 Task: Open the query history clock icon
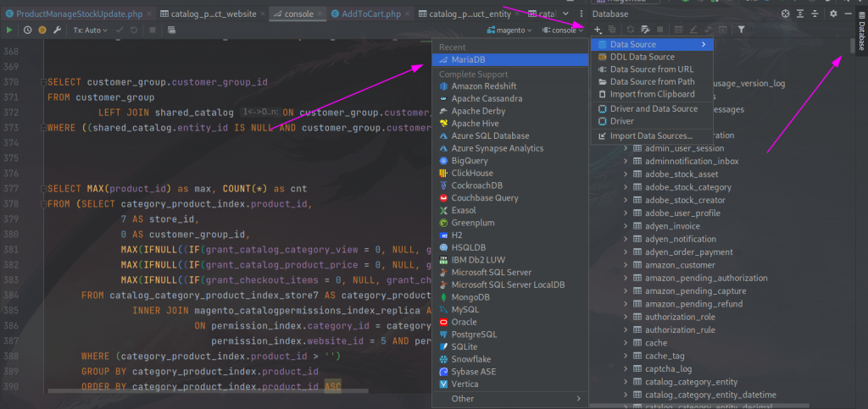click(28, 30)
